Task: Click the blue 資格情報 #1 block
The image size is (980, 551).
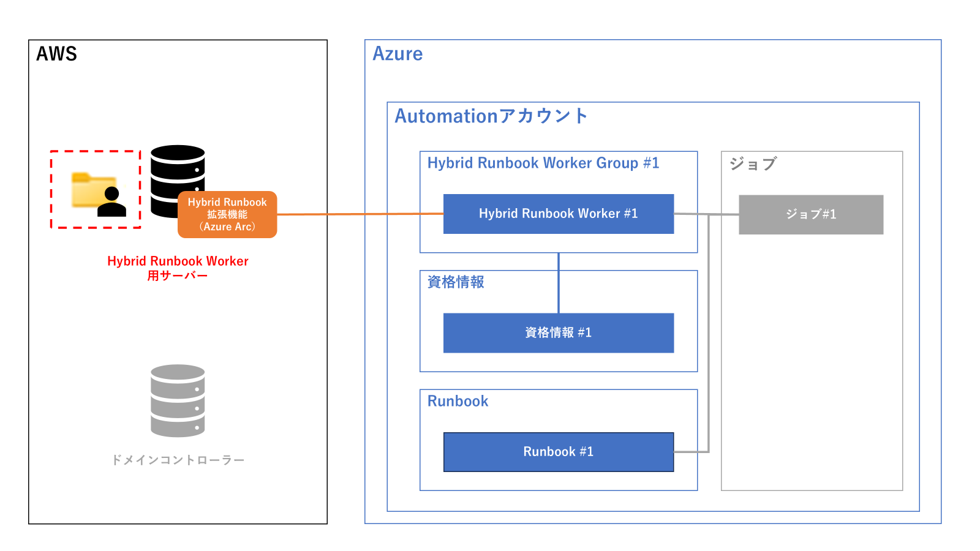Action: click(x=558, y=333)
